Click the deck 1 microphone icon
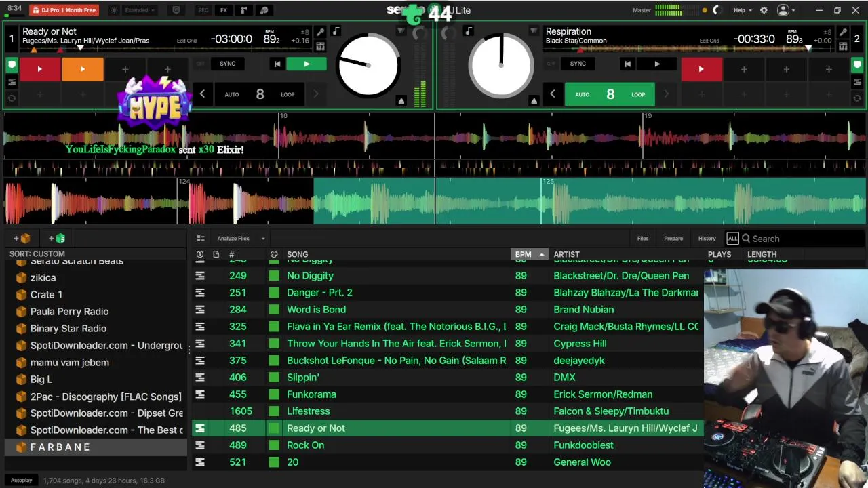Screen dimensions: 868x488 tap(320, 32)
